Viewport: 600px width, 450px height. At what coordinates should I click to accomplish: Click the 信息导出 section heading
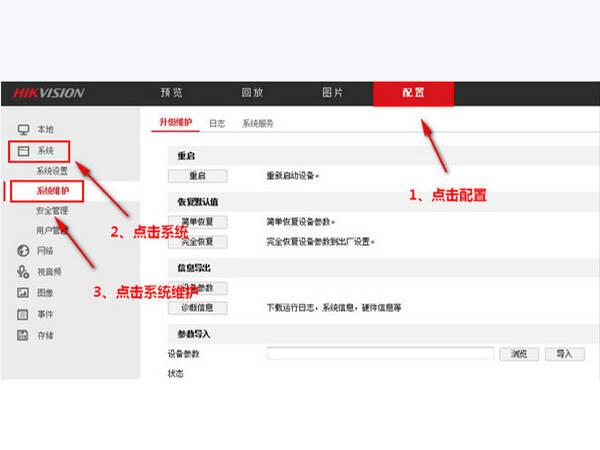coord(194,268)
